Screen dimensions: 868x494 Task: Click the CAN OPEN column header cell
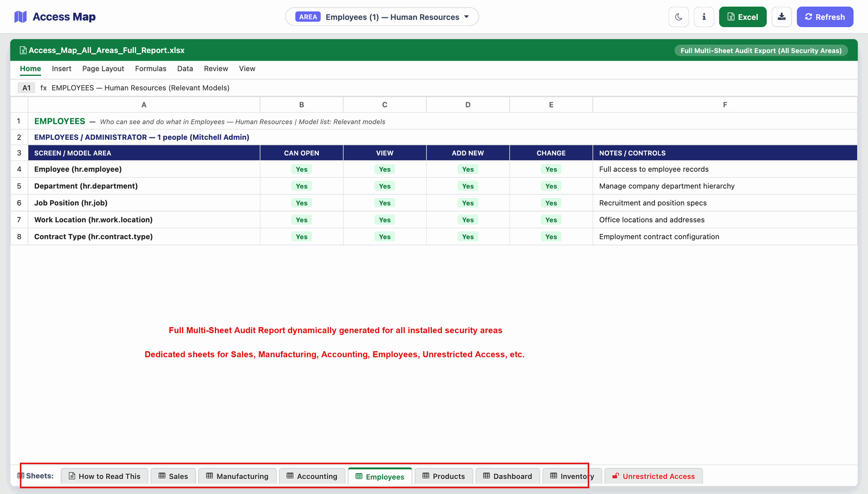pos(302,153)
